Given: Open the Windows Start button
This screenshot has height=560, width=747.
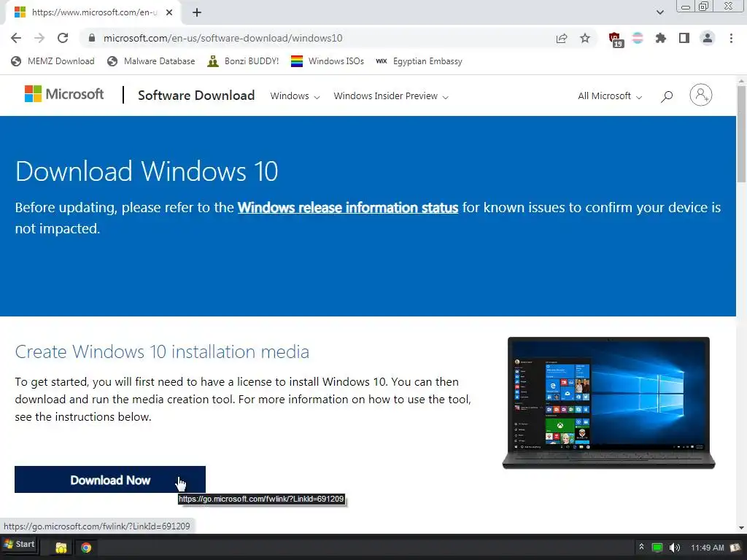Looking at the screenshot, I should pos(20,544).
